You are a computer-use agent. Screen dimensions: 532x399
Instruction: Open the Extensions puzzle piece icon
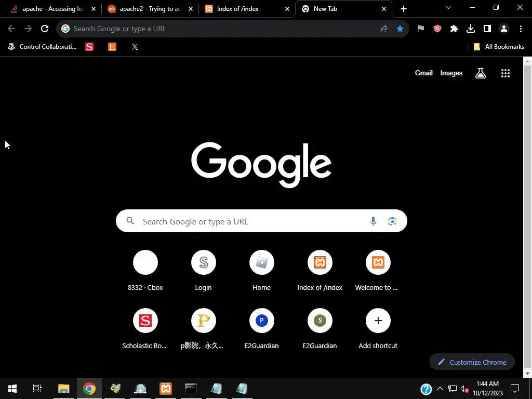[454, 29]
